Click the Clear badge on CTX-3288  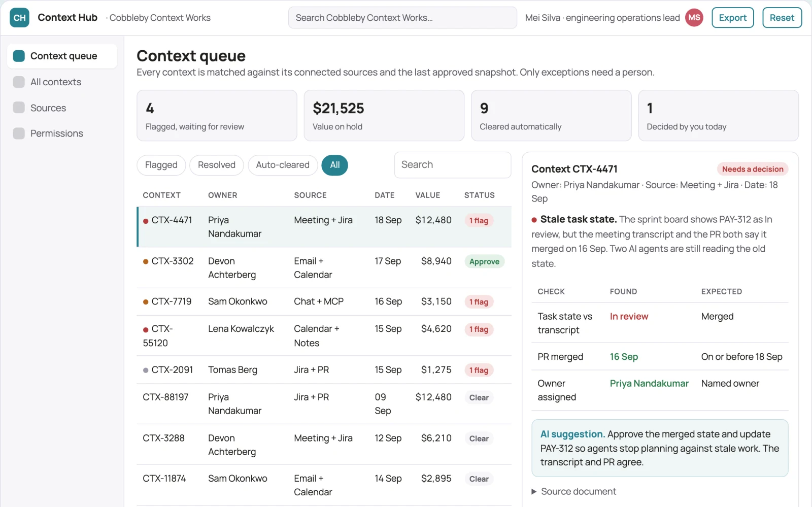[479, 438]
